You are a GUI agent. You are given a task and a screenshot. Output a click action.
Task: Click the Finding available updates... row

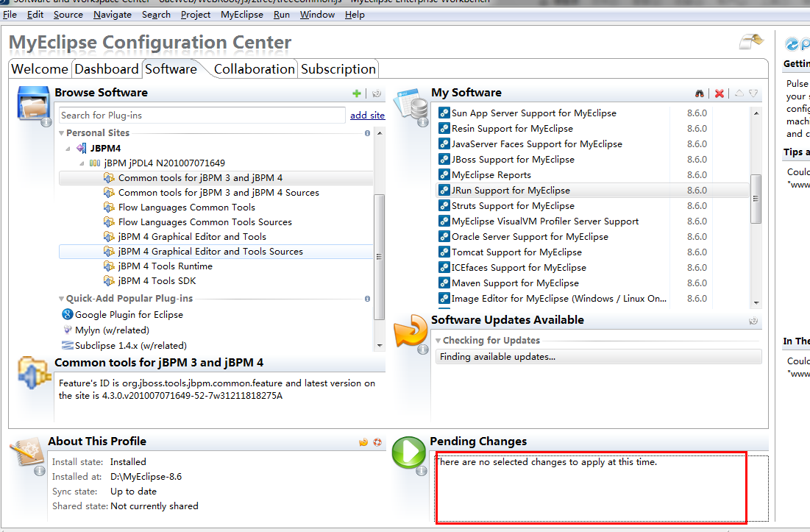click(598, 357)
